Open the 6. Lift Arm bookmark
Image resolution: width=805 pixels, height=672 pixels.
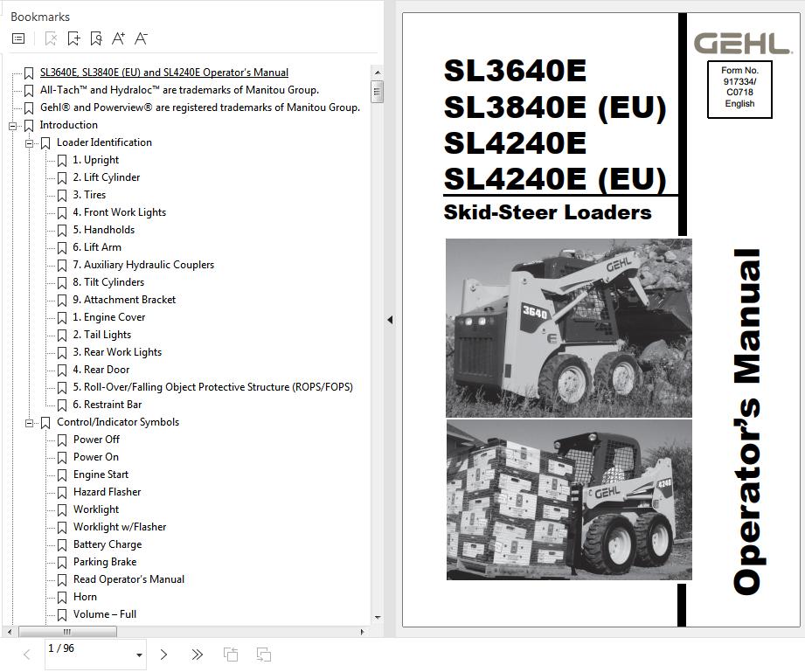point(97,247)
